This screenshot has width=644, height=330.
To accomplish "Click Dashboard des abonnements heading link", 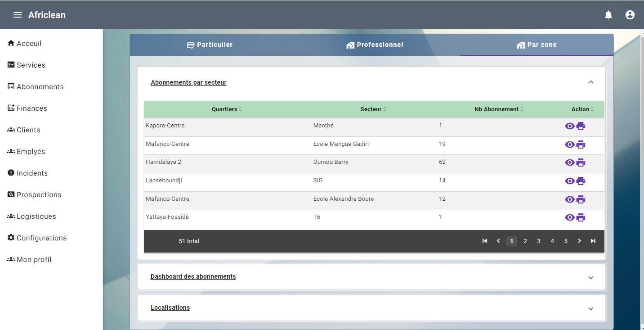I will [x=193, y=276].
